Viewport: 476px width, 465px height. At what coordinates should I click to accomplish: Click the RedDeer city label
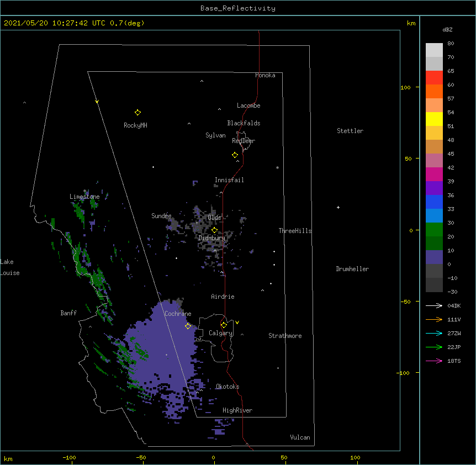244,141
